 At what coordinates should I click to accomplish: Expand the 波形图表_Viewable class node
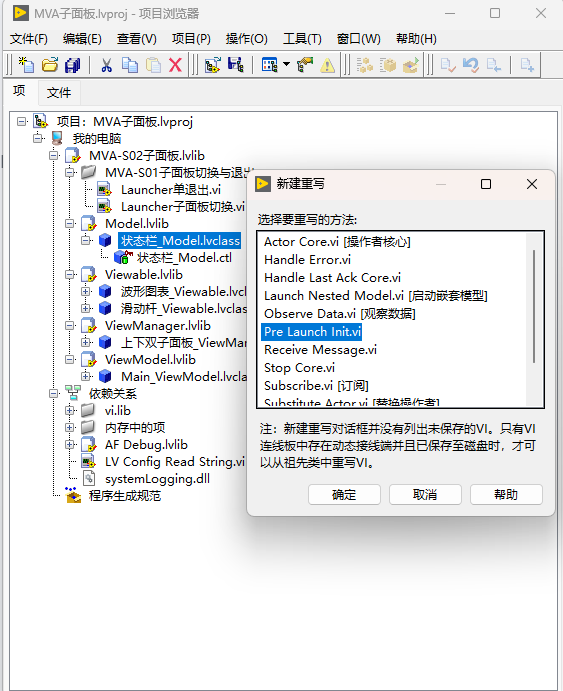point(86,291)
